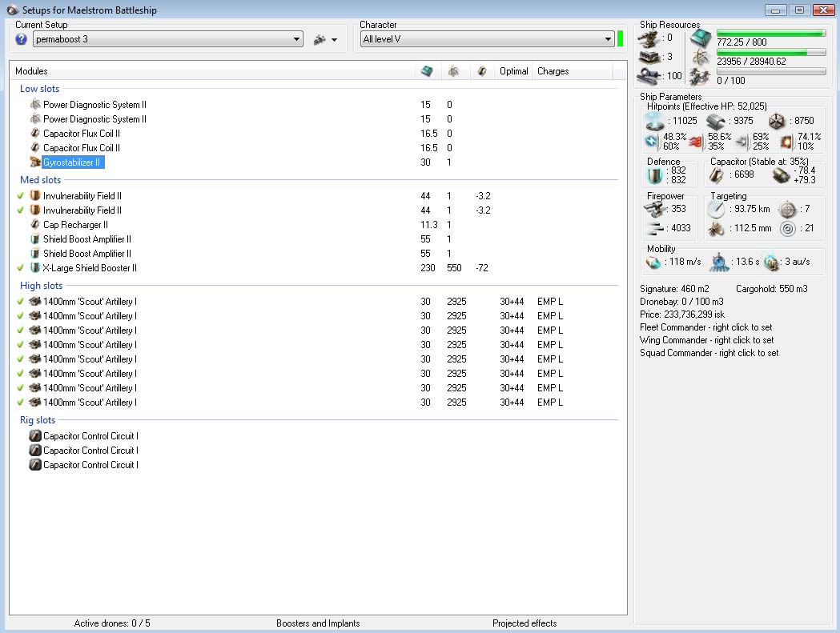Expand the ship icon dropdown arrow
Screen dimensions: 840x633
334,40
